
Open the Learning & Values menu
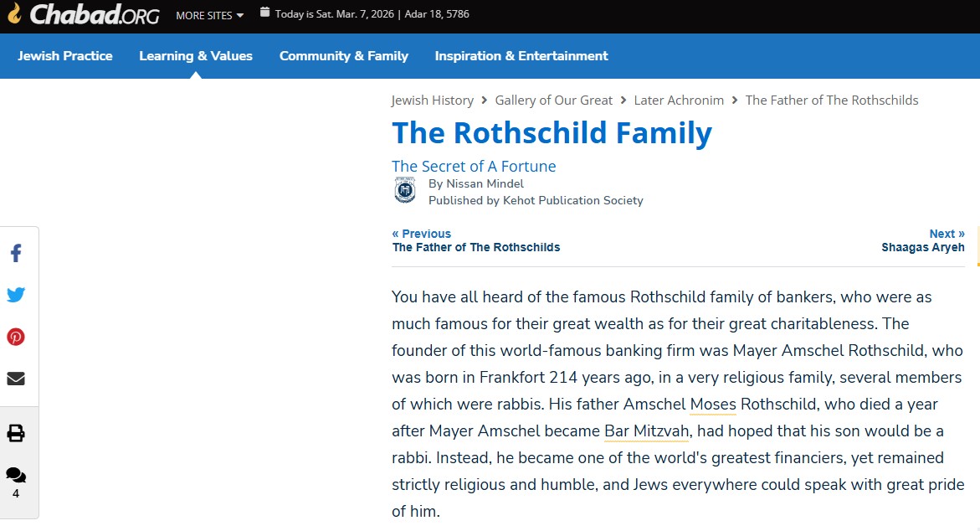[x=196, y=56]
